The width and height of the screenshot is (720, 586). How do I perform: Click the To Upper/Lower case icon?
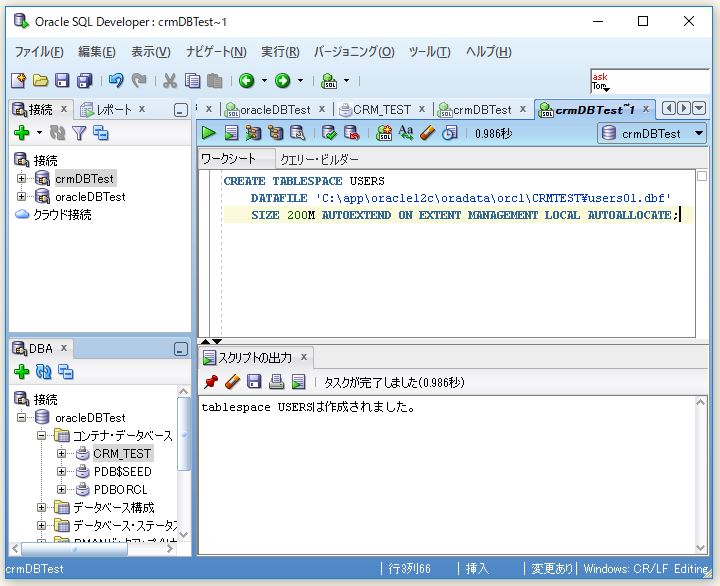pyautogui.click(x=405, y=133)
